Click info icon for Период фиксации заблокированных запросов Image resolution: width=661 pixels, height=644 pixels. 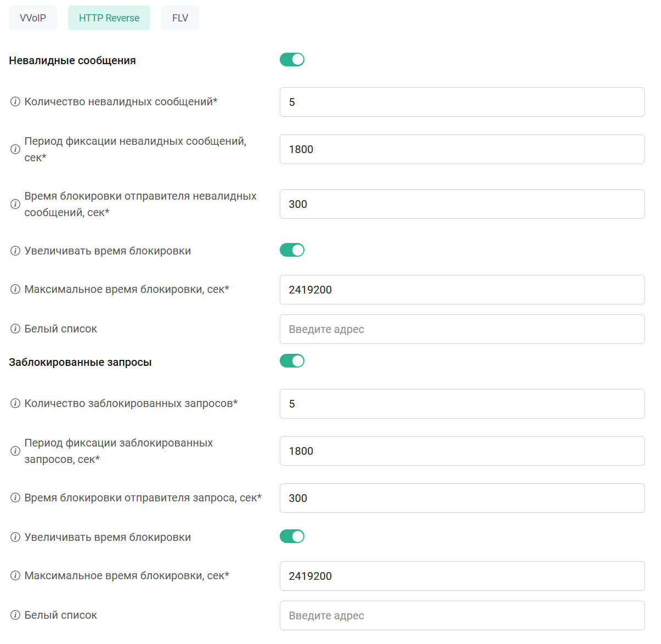click(15, 451)
